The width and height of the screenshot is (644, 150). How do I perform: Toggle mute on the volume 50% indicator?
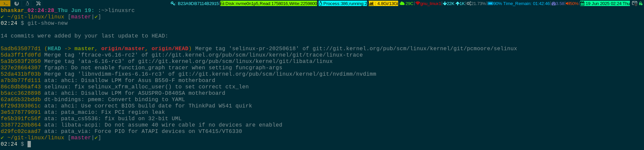pos(572,3)
